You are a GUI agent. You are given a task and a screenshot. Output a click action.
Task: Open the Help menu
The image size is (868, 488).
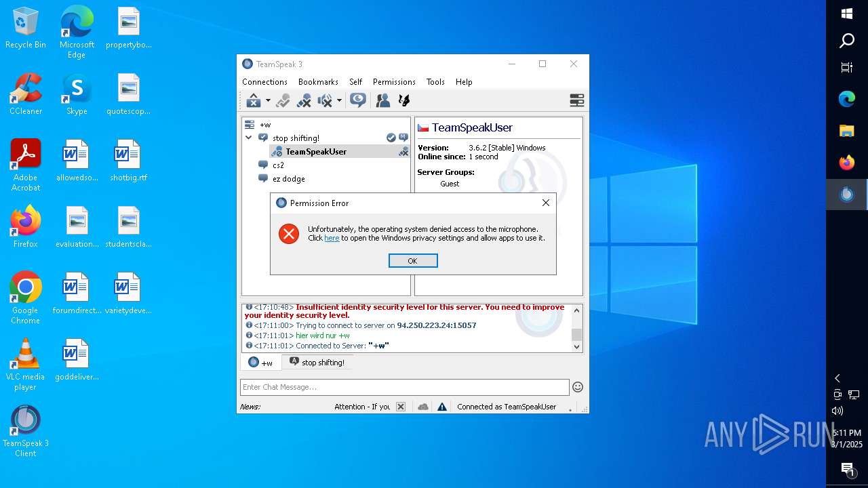pos(464,82)
